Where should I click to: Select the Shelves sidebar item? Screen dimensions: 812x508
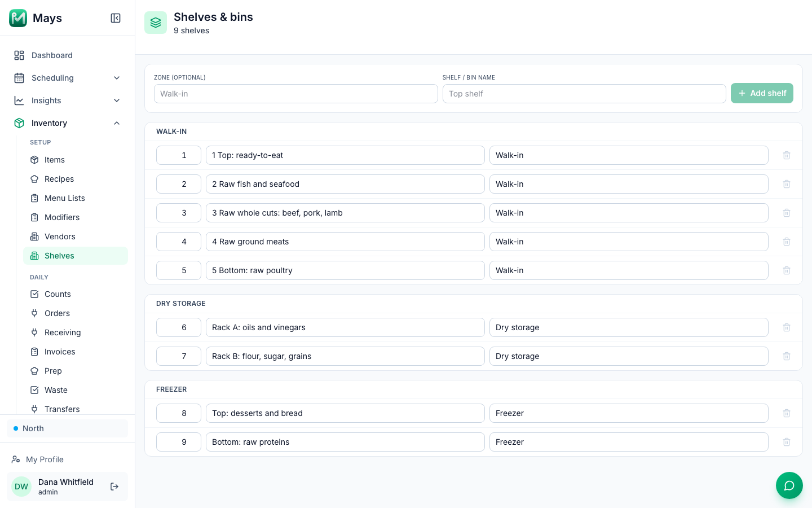pyautogui.click(x=76, y=256)
